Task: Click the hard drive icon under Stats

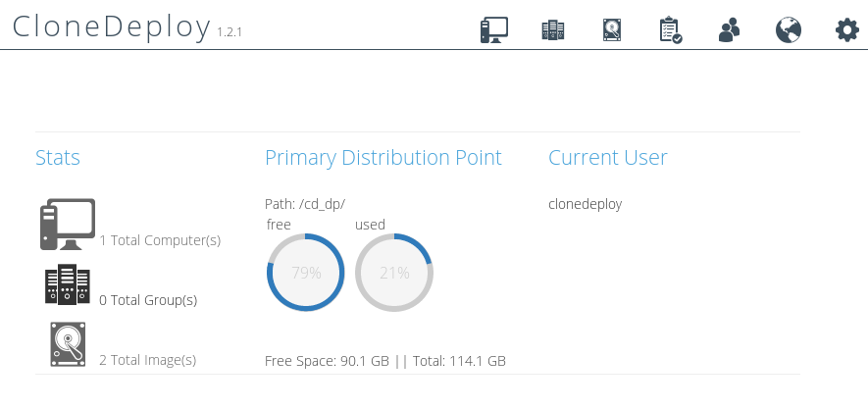Action: 68,344
